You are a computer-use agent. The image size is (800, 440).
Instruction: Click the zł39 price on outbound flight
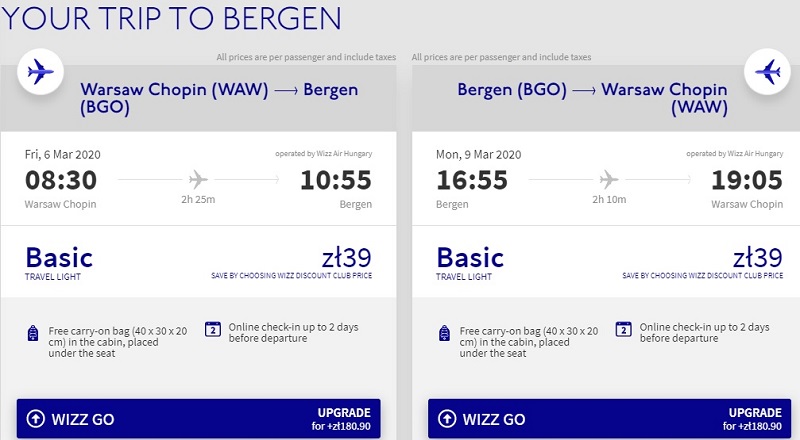348,256
